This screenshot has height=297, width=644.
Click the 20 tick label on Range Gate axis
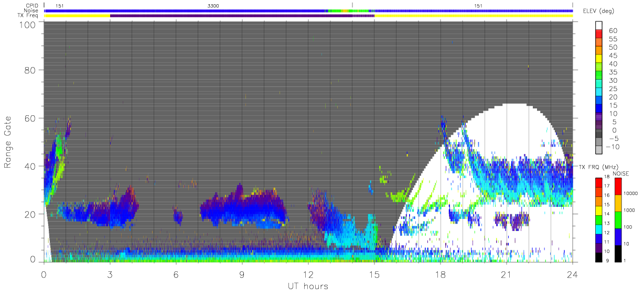pos(29,214)
